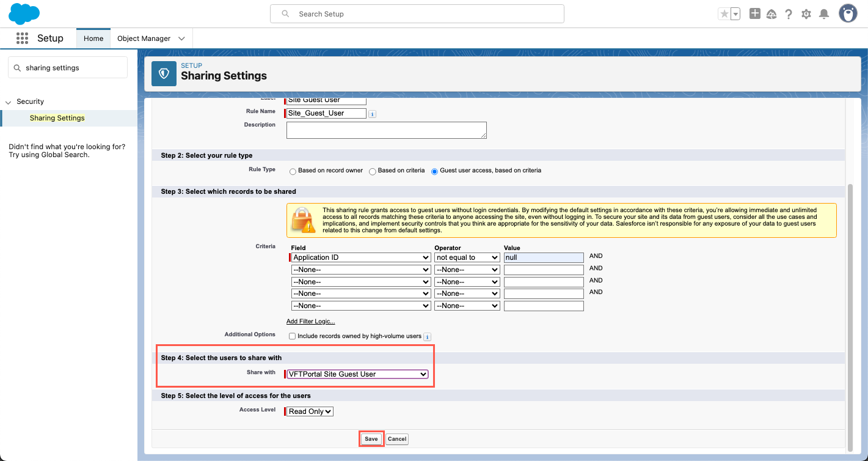Select the Based on record owner option
868x461 pixels.
tap(293, 171)
